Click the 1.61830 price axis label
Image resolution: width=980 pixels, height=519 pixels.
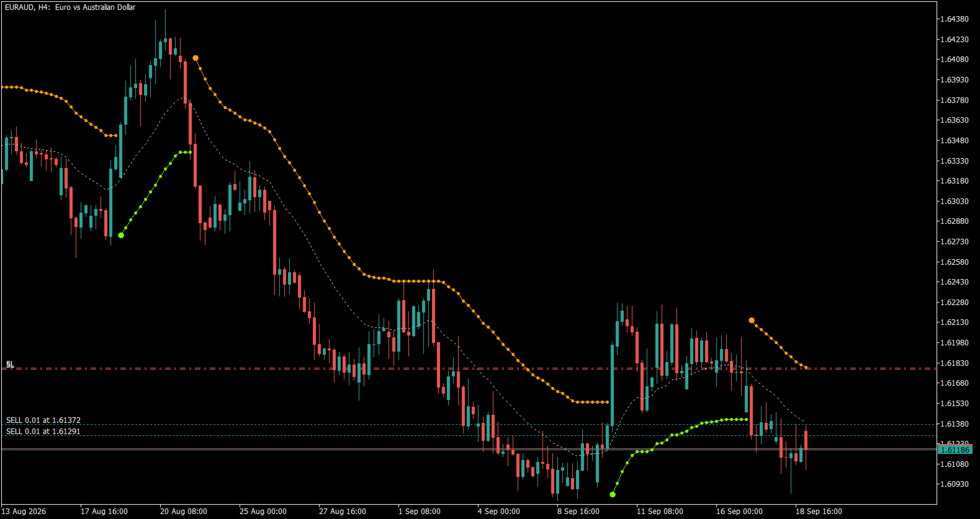(x=955, y=363)
